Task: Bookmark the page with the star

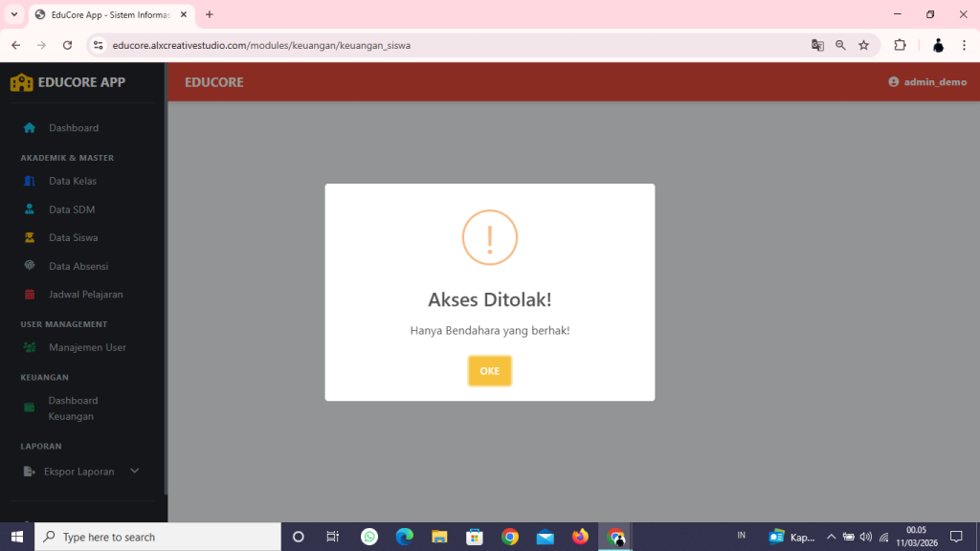Action: 863,44
